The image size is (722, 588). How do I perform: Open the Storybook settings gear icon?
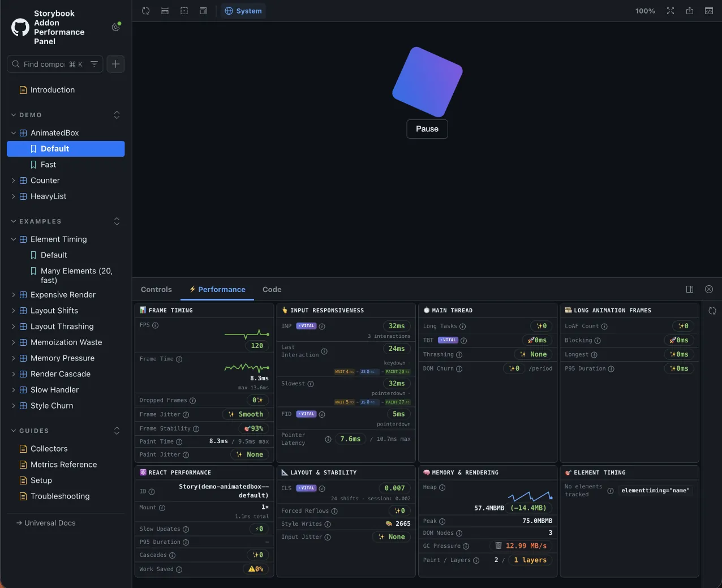pos(116,27)
